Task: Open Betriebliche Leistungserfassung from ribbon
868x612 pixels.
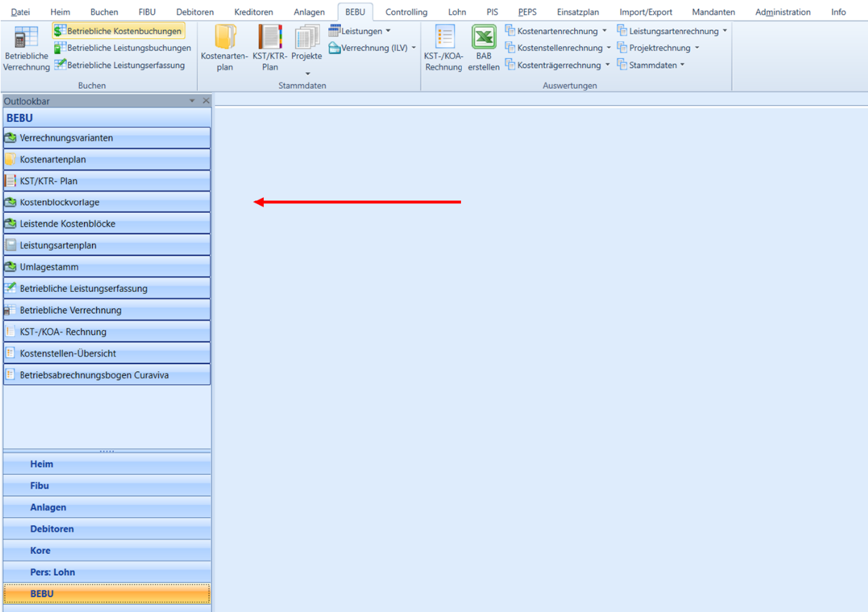Action: click(119, 65)
